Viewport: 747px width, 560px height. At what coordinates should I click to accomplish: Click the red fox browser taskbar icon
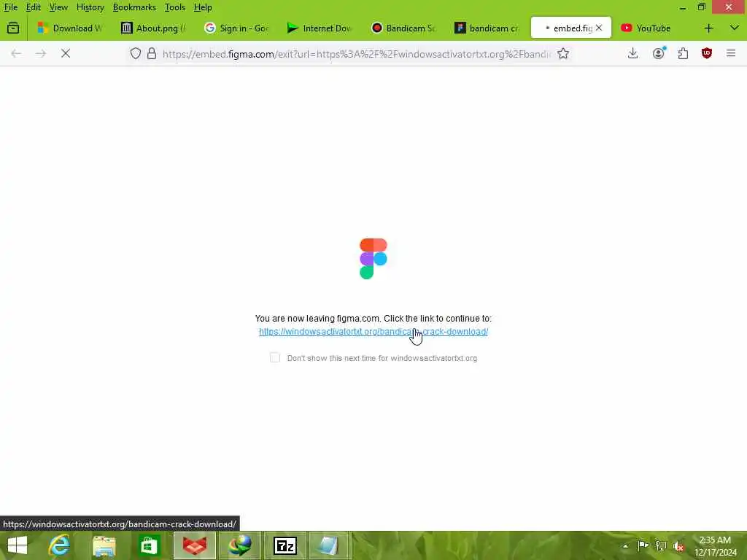point(194,545)
